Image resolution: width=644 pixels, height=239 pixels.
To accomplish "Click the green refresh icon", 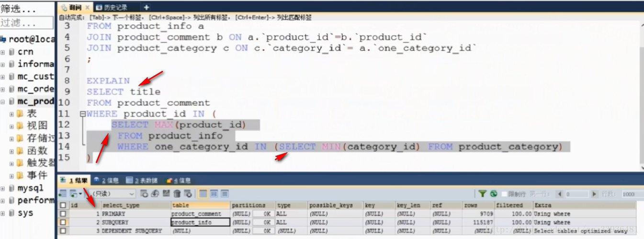I will point(493,193).
